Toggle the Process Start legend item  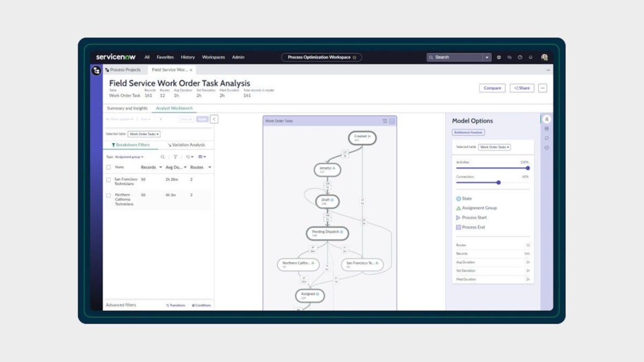[x=472, y=217]
